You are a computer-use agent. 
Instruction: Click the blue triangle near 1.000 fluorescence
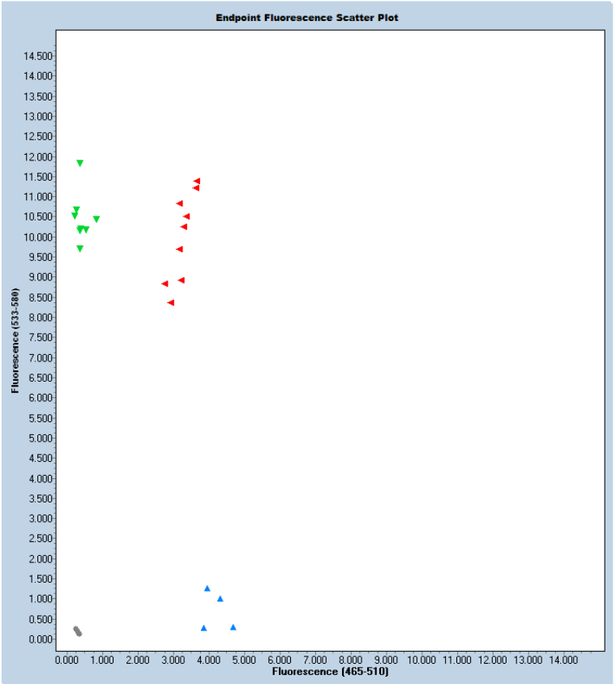(220, 599)
